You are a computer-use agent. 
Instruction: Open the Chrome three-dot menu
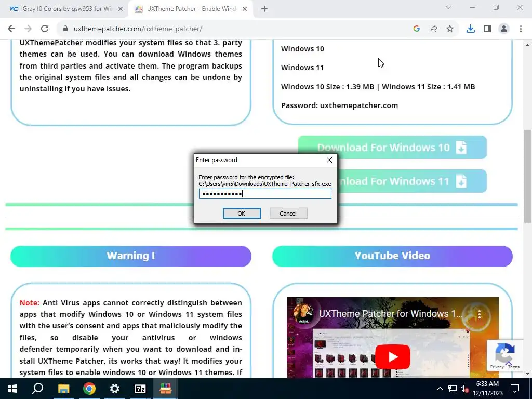pos(521,29)
